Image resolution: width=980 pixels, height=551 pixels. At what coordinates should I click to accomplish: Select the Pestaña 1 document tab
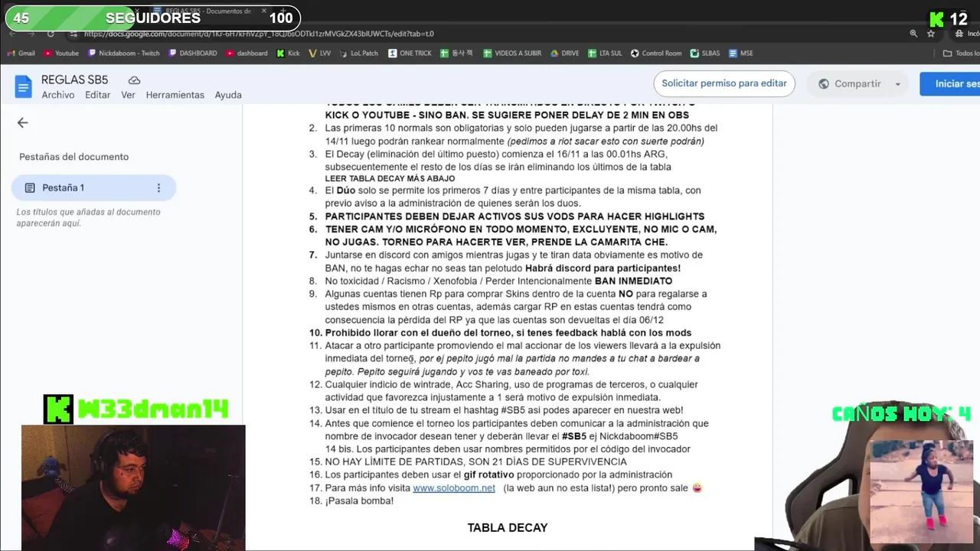(x=93, y=187)
